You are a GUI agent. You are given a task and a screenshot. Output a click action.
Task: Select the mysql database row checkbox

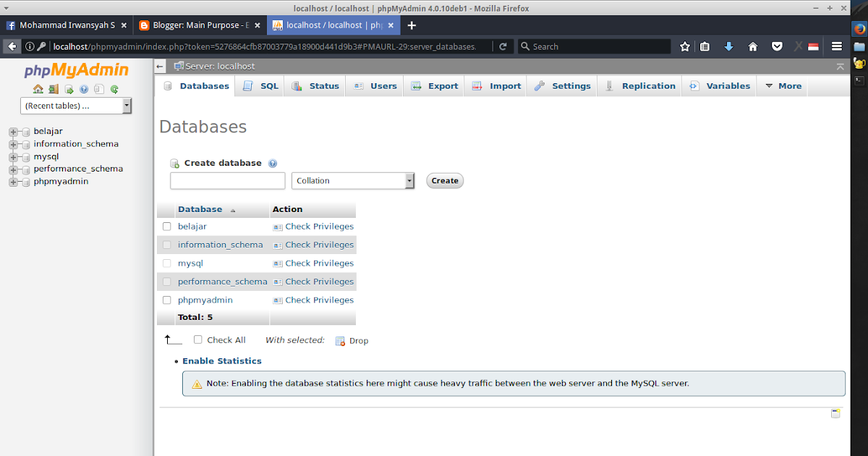pyautogui.click(x=166, y=263)
